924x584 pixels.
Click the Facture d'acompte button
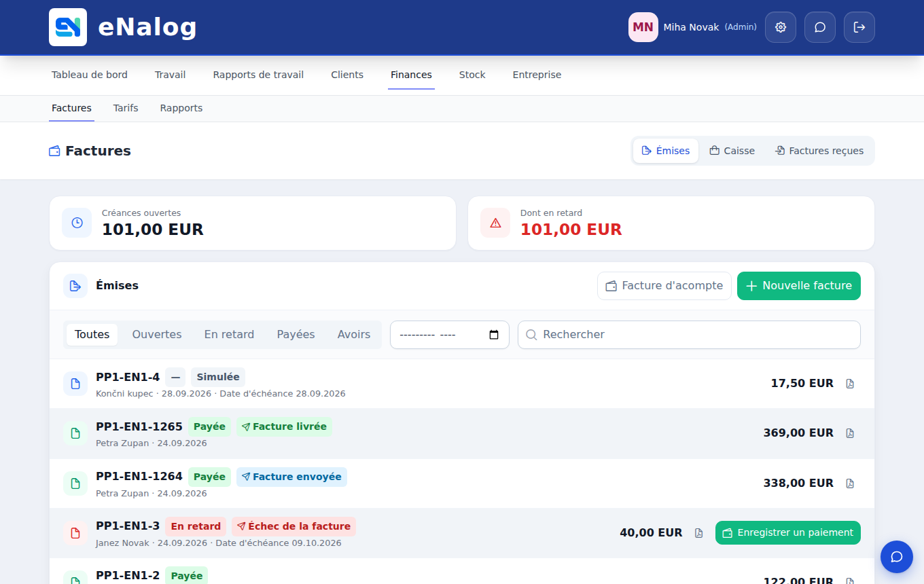(664, 286)
